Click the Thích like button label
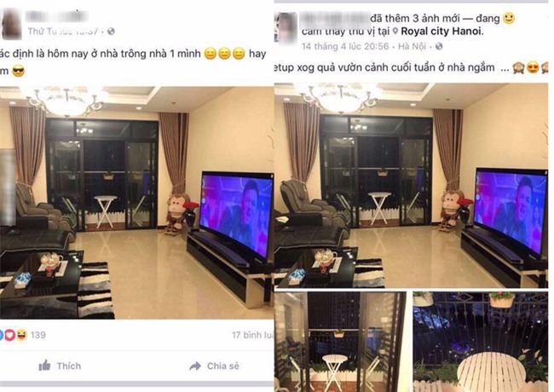554x392 pixels. point(69,366)
